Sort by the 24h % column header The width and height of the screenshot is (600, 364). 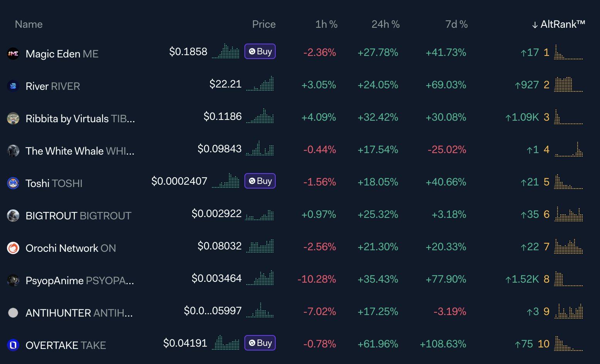click(385, 24)
